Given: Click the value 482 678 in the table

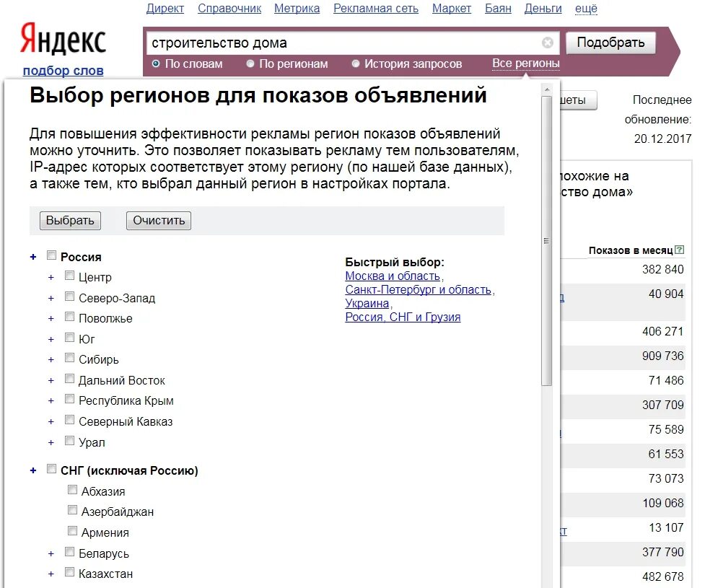Looking at the screenshot, I should pyautogui.click(x=662, y=576).
